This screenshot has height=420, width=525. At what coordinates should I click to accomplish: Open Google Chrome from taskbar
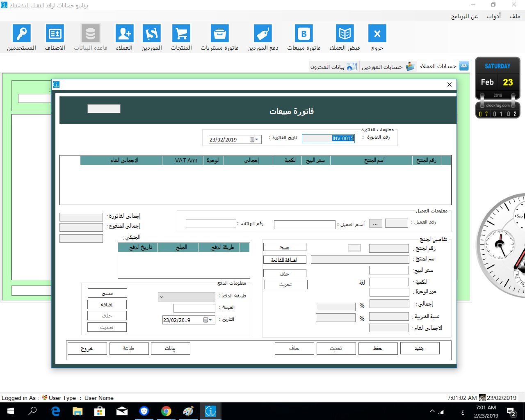tap(166, 411)
